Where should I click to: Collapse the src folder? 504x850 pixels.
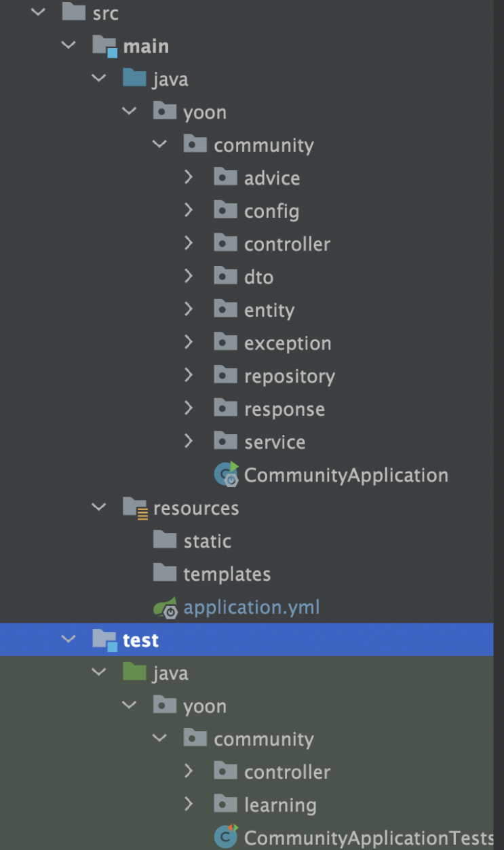(x=38, y=12)
